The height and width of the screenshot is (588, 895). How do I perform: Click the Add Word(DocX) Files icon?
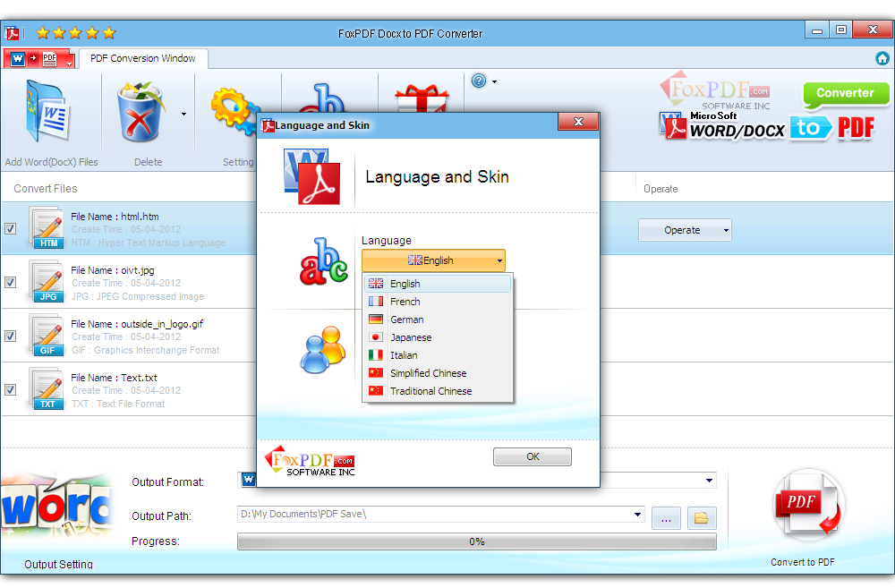click(x=48, y=111)
